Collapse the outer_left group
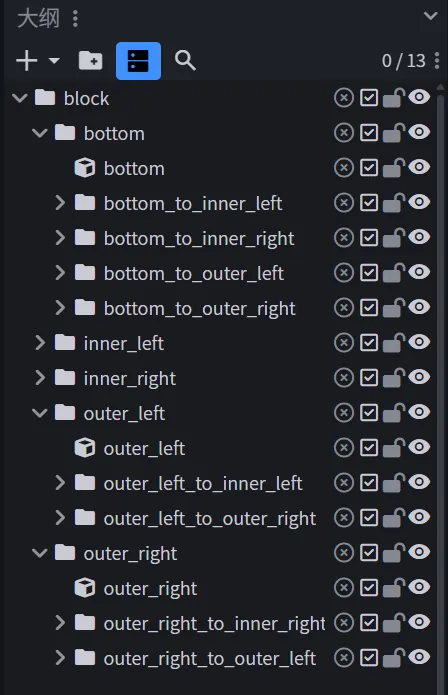 coord(40,413)
